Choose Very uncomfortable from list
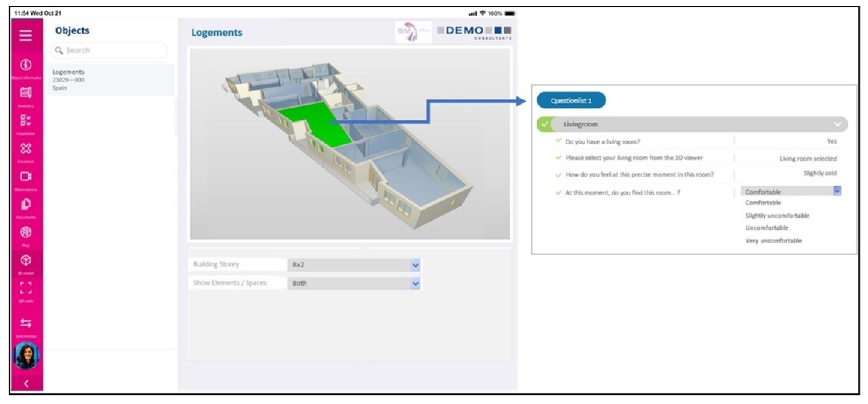The height and width of the screenshot is (404, 868). pos(773,241)
